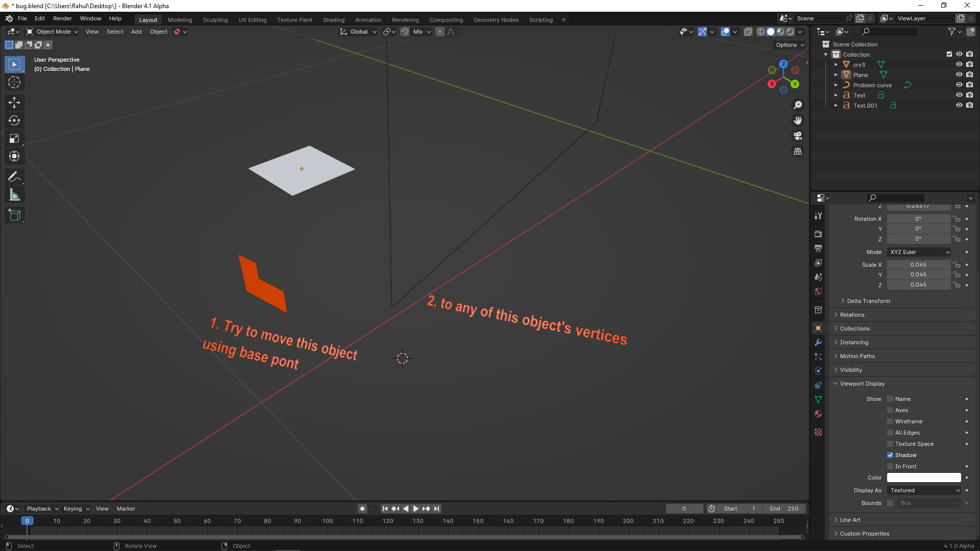
Task: Open the Render properties tab icon
Action: pos(818,234)
